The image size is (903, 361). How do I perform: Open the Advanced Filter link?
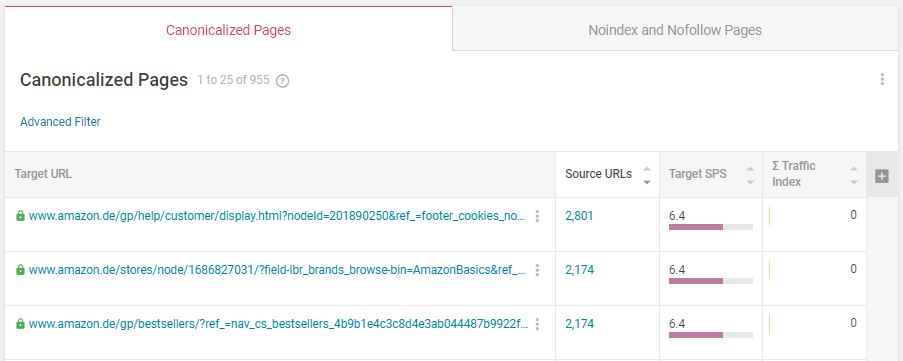(x=60, y=121)
